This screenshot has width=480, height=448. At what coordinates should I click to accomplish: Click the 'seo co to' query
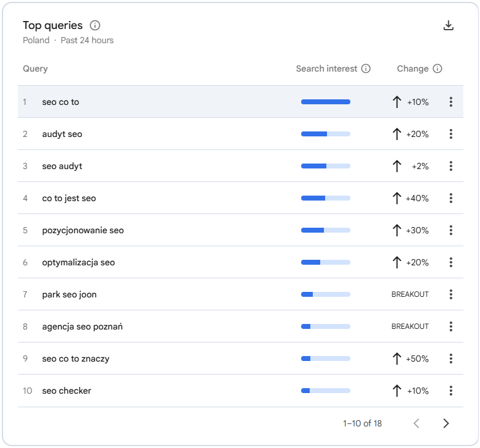[x=60, y=102]
